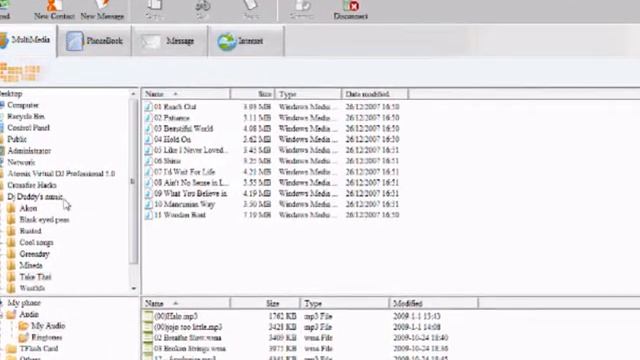
Task: Sort phone files by Size column
Action: (265, 303)
